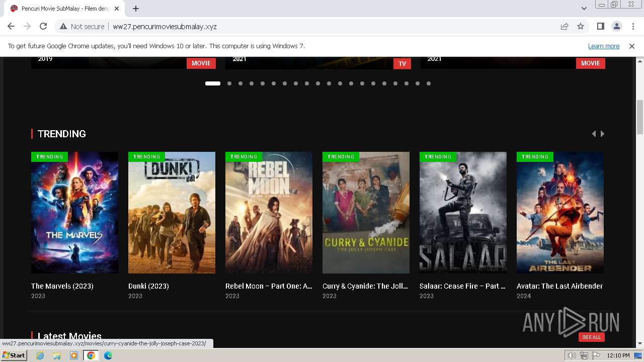Bookmark this tab with the star icon
The width and height of the screenshot is (644, 362).
click(581, 26)
